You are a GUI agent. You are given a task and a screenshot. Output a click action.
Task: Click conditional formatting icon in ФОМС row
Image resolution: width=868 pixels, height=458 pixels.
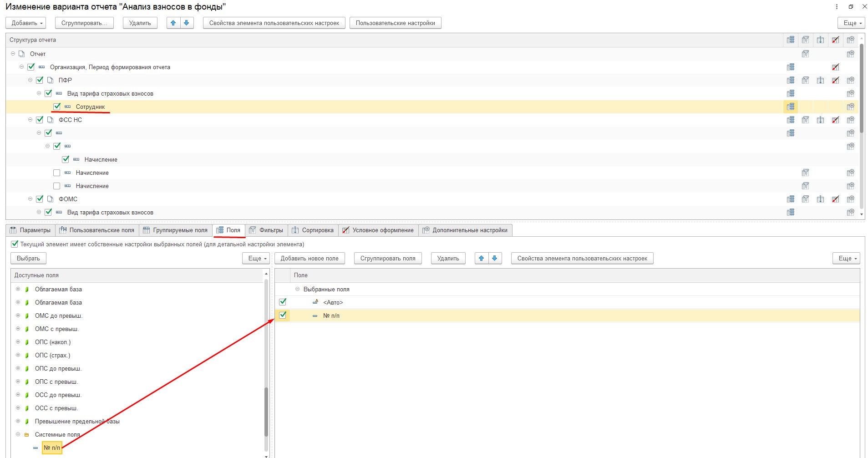pos(835,199)
